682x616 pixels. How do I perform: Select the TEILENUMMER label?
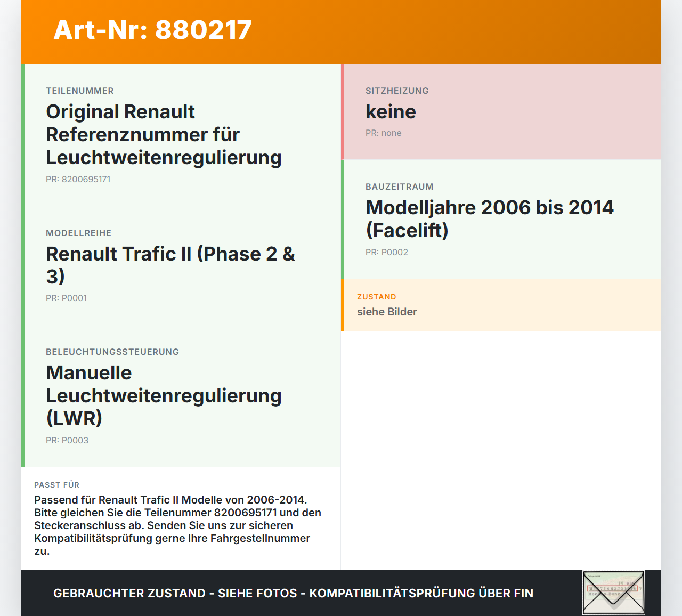[x=80, y=91]
